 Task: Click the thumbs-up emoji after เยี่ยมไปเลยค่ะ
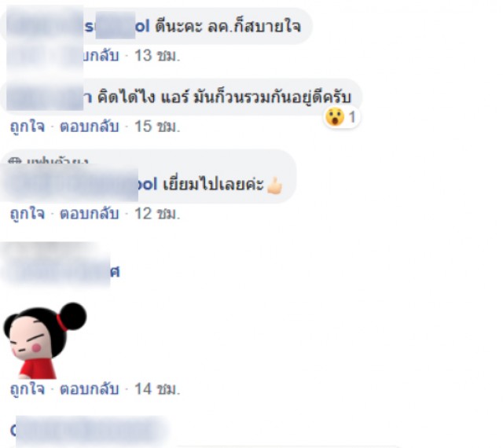[x=275, y=185]
